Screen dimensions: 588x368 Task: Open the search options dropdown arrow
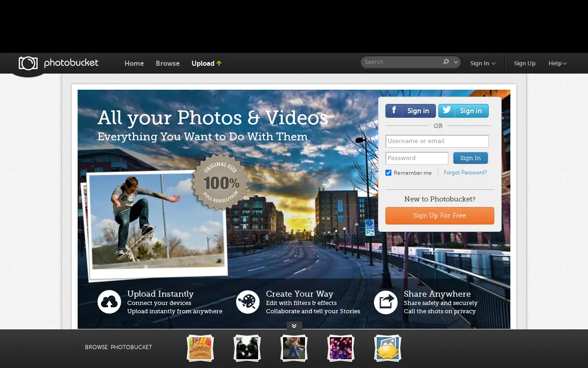coord(456,62)
